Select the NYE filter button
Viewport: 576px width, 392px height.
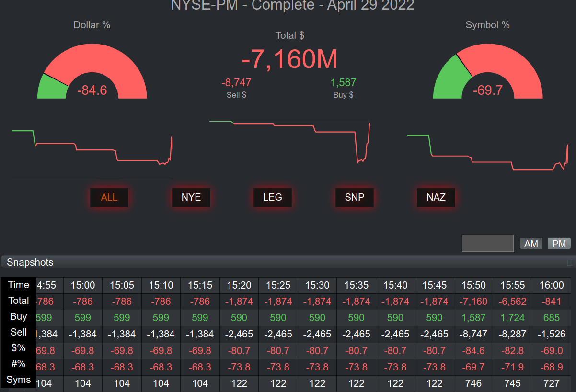coord(191,197)
